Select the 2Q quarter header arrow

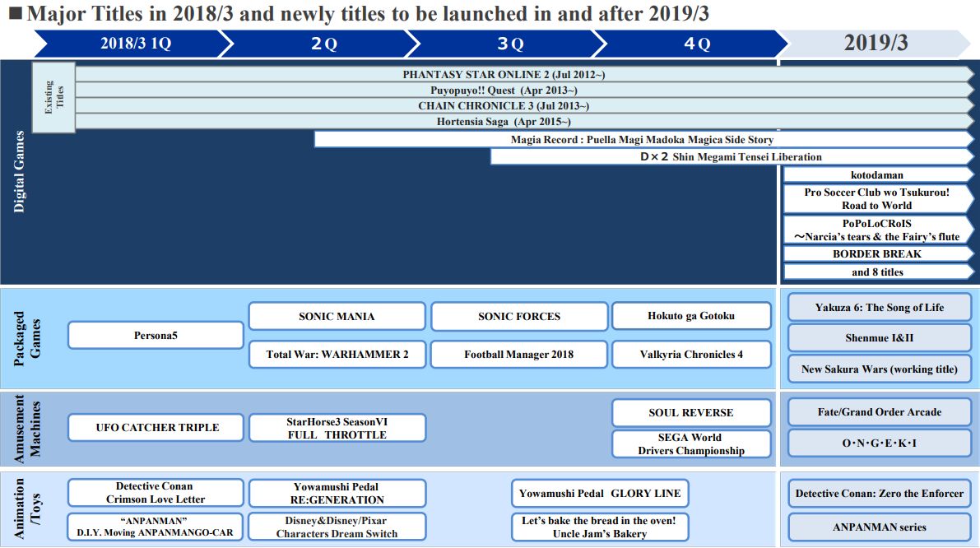coord(323,44)
